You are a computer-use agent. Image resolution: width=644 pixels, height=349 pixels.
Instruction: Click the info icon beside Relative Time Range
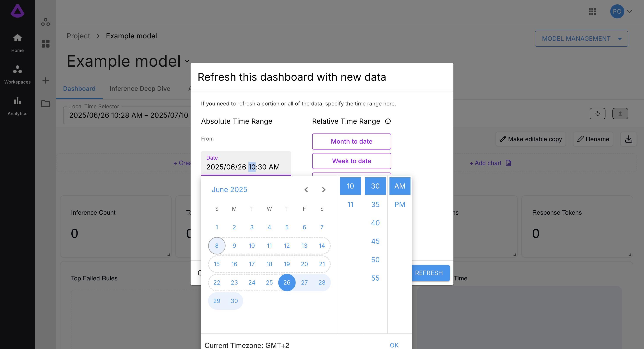(x=388, y=121)
